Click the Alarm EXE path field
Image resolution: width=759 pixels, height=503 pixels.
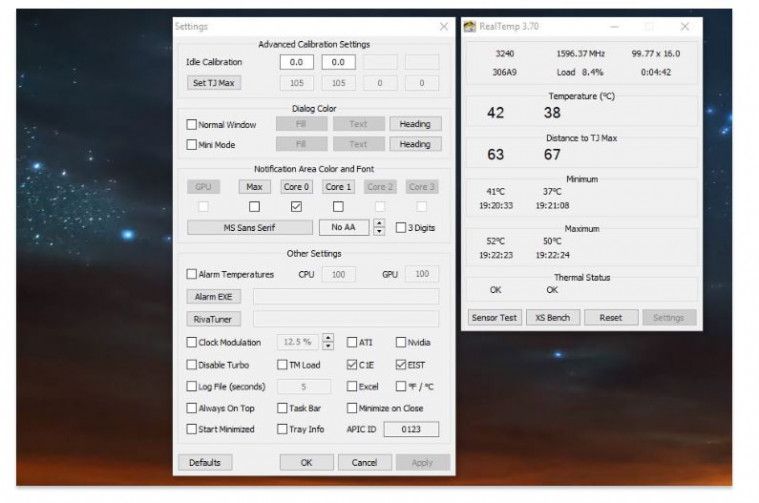tap(346, 297)
